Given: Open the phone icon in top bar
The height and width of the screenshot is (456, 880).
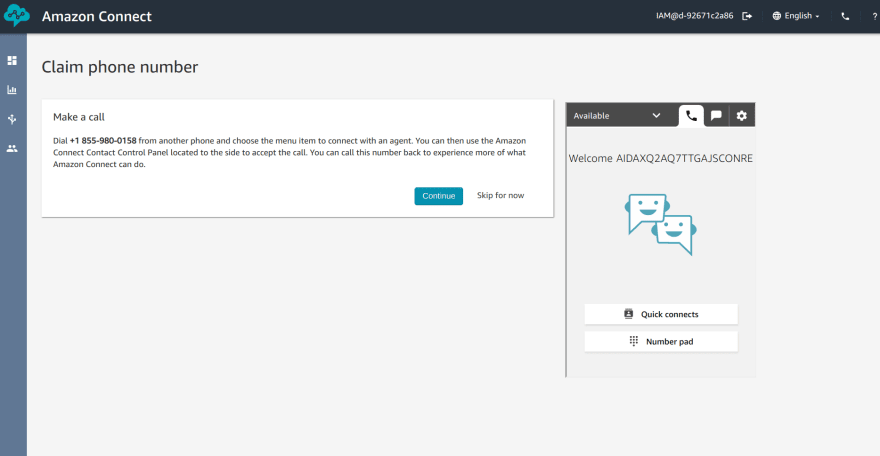Looking at the screenshot, I should click(845, 16).
